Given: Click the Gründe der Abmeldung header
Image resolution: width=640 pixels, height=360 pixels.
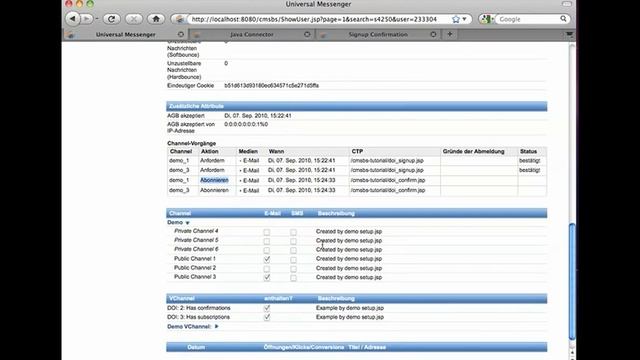Looking at the screenshot, I should pyautogui.click(x=473, y=151).
